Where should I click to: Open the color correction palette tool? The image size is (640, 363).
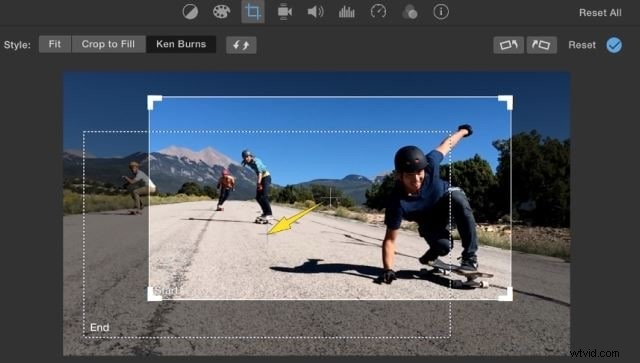[221, 11]
